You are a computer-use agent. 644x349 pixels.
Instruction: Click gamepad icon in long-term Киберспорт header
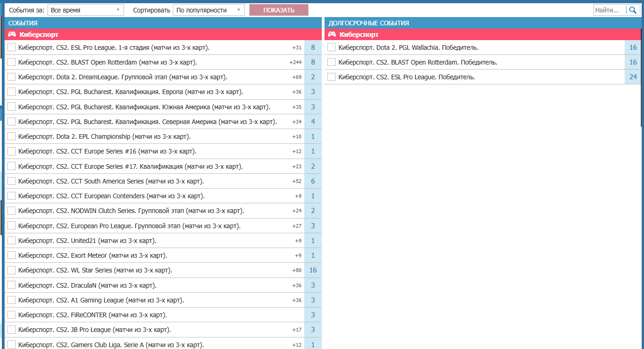[x=331, y=35]
